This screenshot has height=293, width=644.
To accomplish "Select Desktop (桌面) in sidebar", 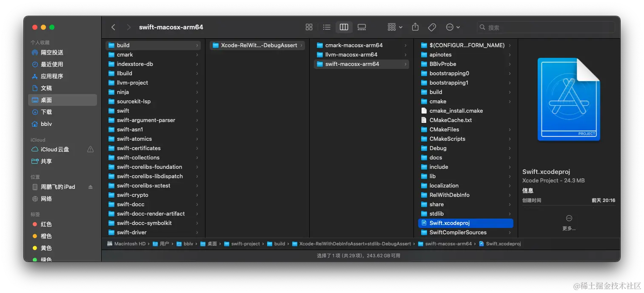I will [63, 100].
